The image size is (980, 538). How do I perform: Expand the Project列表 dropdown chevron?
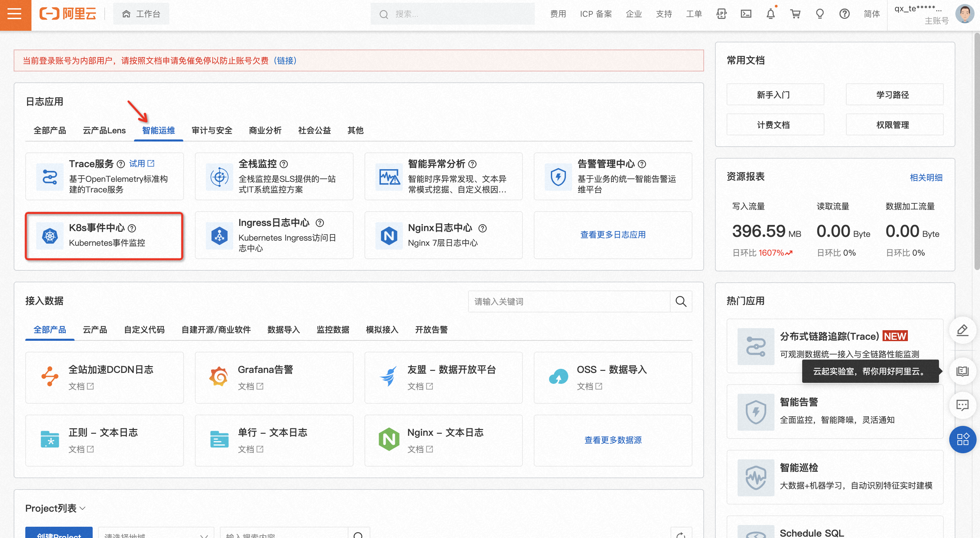coord(82,508)
